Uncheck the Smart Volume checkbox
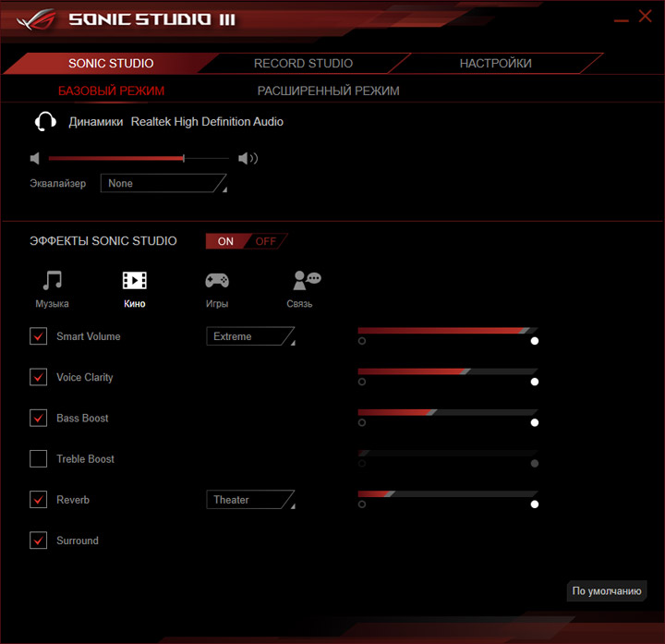This screenshot has width=665, height=644. click(x=38, y=336)
